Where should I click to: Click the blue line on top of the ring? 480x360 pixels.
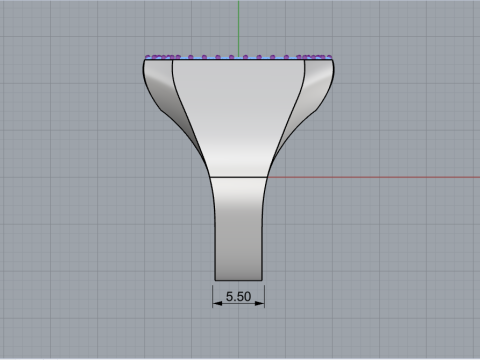238,59
